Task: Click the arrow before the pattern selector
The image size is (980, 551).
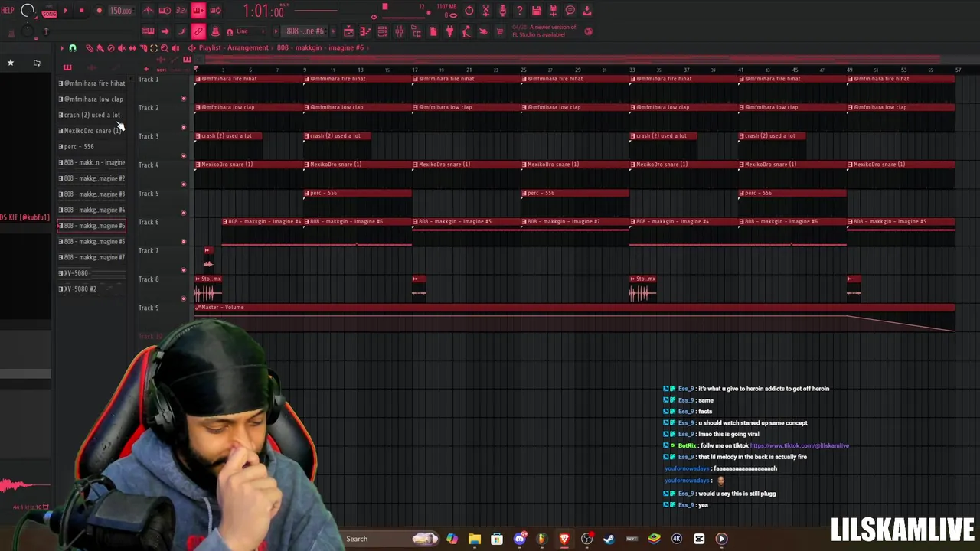Action: coord(276,31)
